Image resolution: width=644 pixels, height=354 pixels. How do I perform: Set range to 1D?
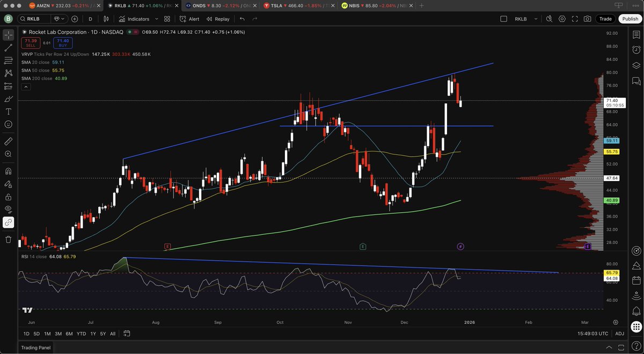tap(26, 334)
